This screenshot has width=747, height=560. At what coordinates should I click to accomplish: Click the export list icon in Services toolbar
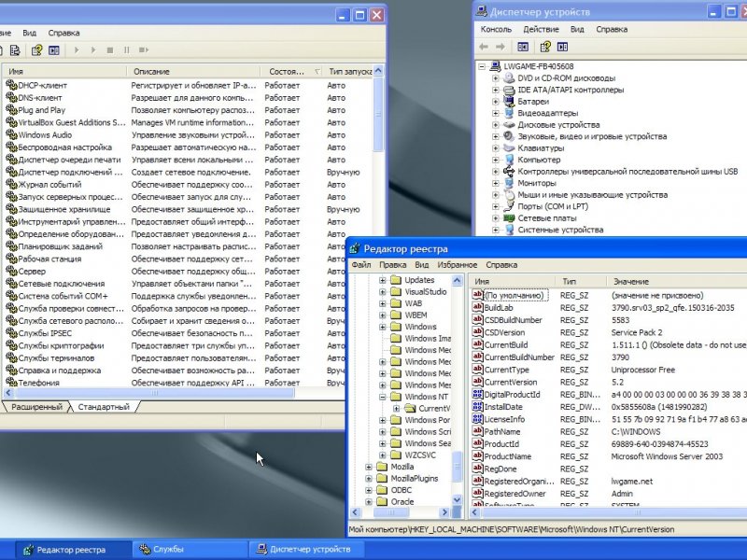[x=15, y=50]
